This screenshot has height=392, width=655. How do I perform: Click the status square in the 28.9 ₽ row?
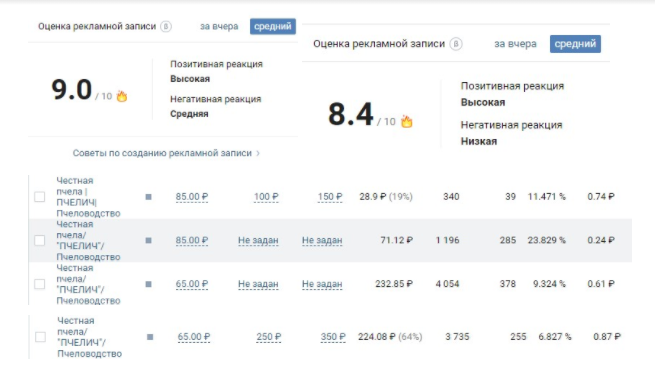point(148,197)
